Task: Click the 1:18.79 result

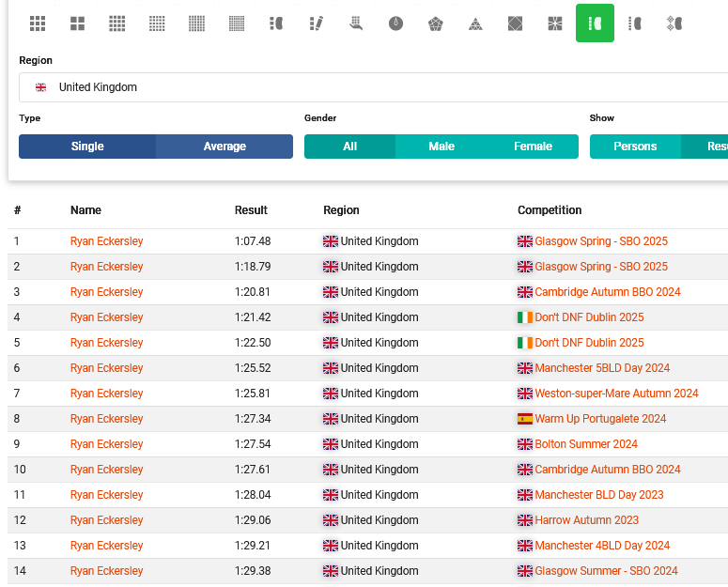Action: [253, 267]
